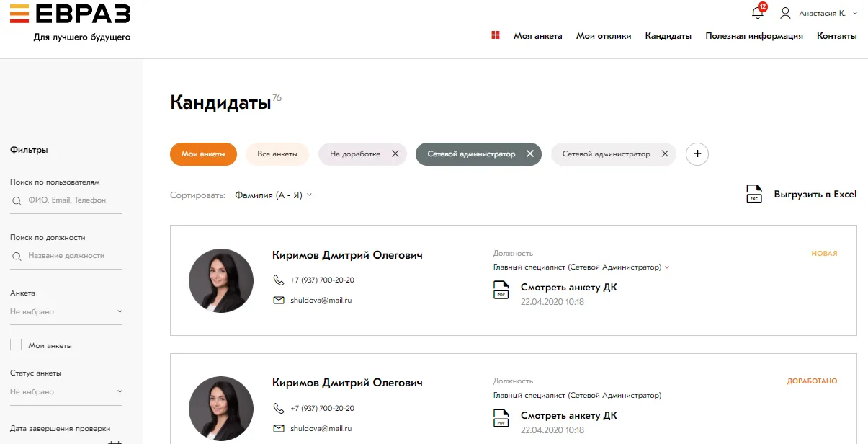Open the notifications bell icon
The width and height of the screenshot is (868, 444).
click(x=757, y=13)
